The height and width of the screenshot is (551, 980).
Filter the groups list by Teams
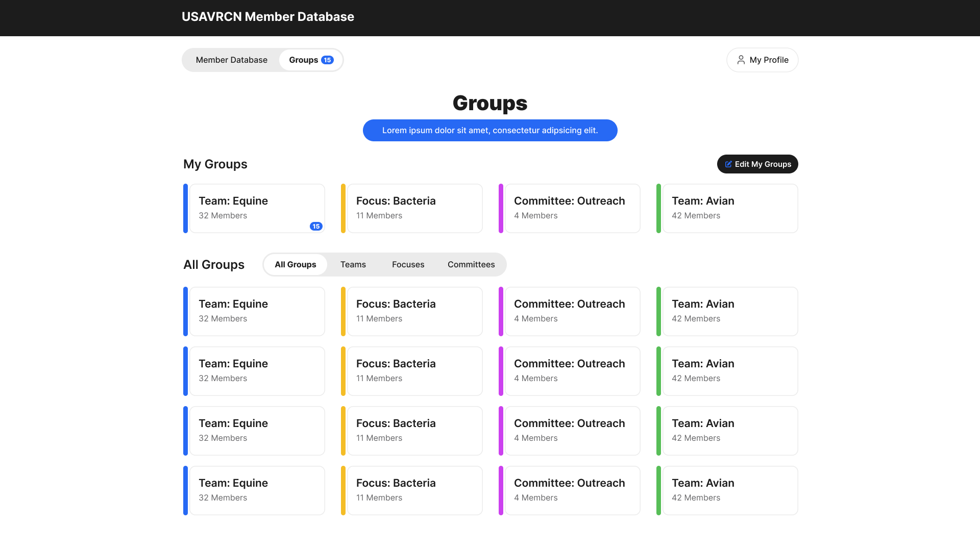[x=353, y=264]
